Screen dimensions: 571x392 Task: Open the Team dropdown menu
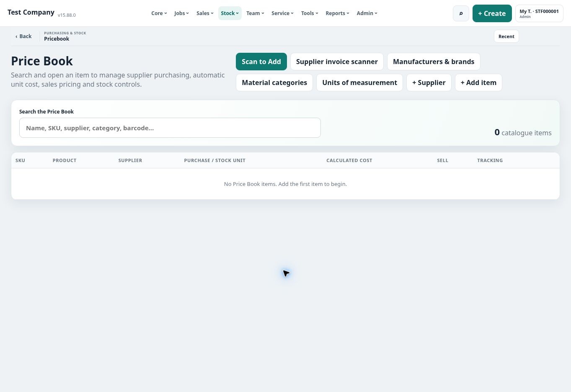pos(255,13)
